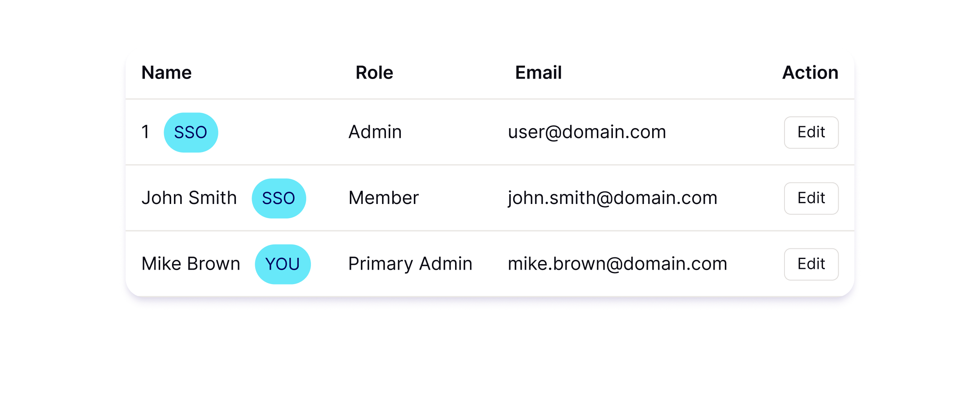The height and width of the screenshot is (393, 980).
Task: Select the mike.brown@domain.com email
Action: tap(618, 264)
